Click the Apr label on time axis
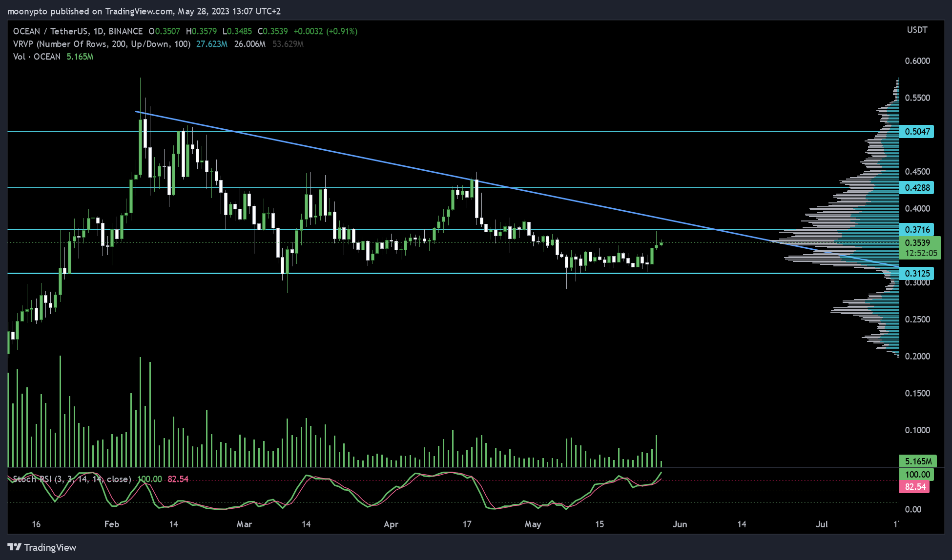952x560 pixels. 391,524
